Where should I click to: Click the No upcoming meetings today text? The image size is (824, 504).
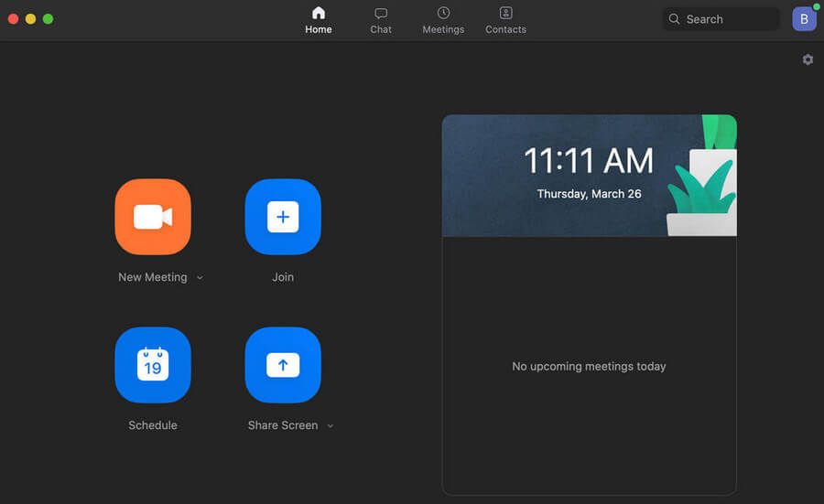[589, 366]
